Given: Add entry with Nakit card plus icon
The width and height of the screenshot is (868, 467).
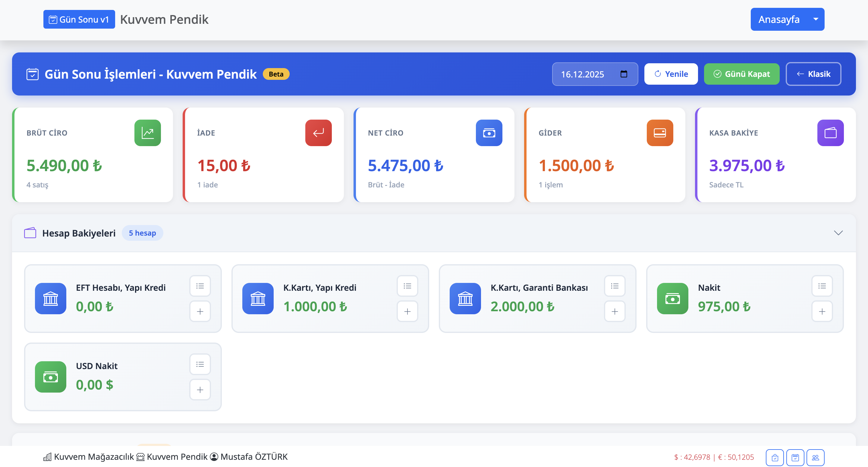Looking at the screenshot, I should (822, 311).
